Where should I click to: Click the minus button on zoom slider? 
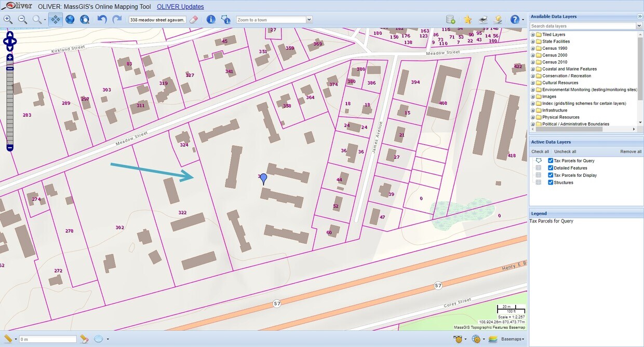tap(10, 148)
